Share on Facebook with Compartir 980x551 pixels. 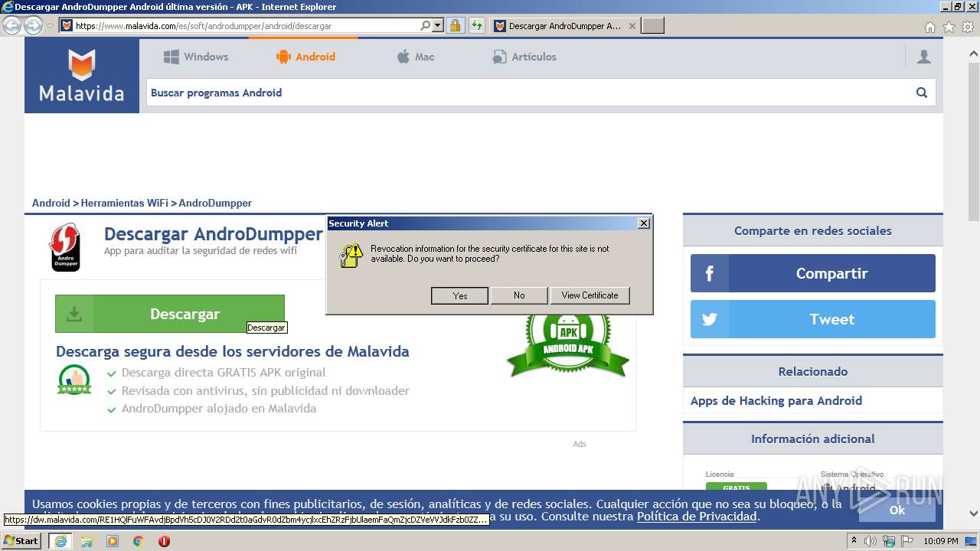tap(813, 273)
